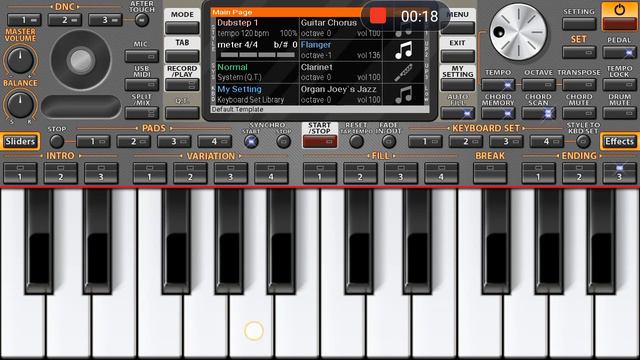Enable Synchro Stop
The width and height of the screenshot is (640, 360).
pos(283,142)
